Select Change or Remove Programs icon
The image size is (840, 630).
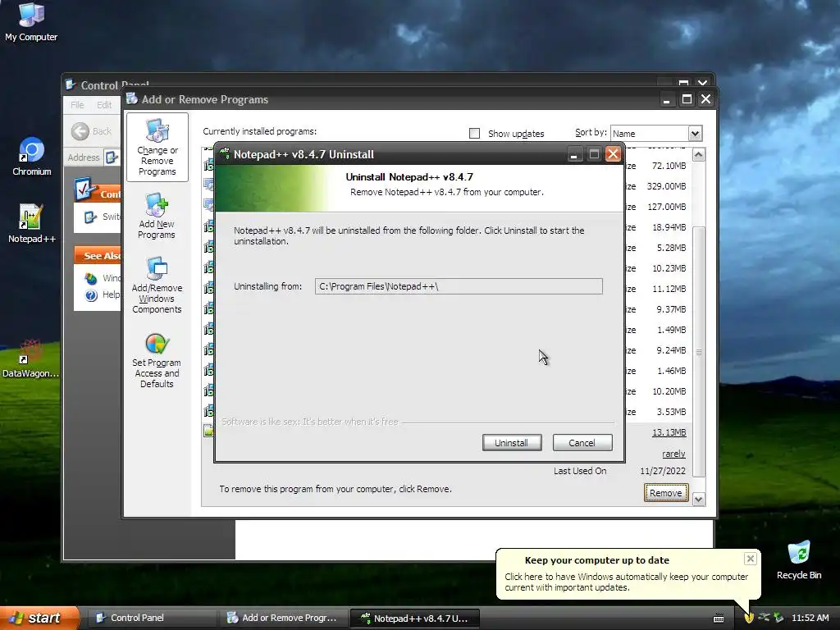tap(157, 147)
